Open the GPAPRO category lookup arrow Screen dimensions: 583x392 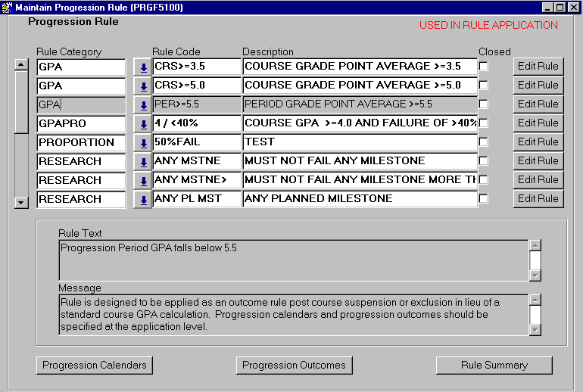coord(142,123)
